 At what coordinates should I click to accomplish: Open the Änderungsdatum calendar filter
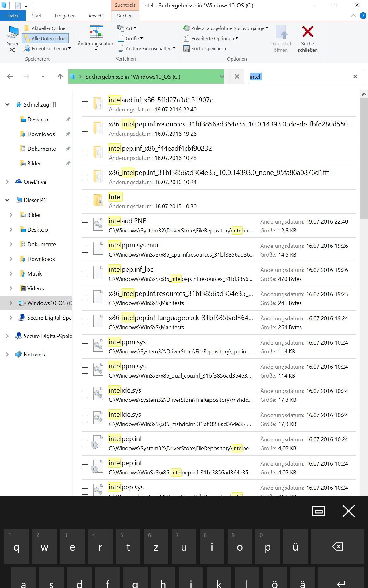[x=96, y=38]
